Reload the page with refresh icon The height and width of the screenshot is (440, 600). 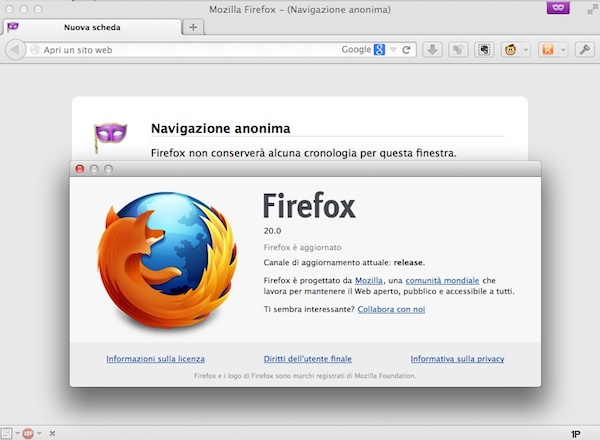click(406, 50)
